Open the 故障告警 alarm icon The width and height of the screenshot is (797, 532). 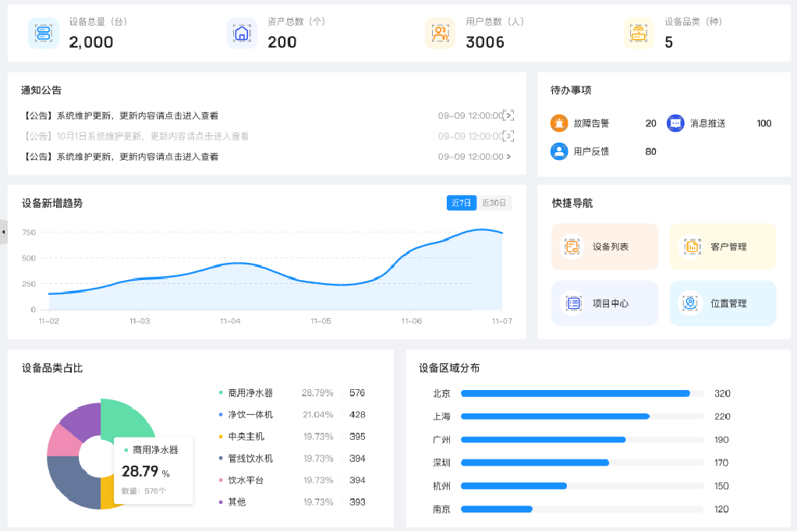click(x=559, y=123)
